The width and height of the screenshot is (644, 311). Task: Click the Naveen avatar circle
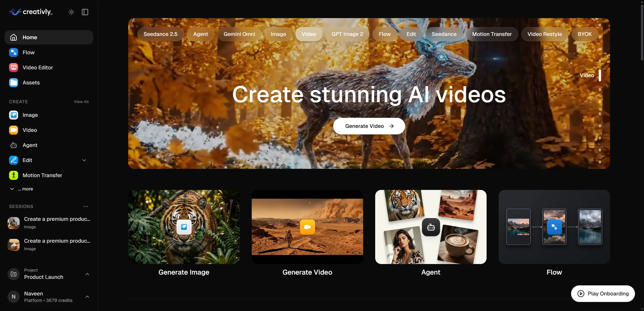click(14, 296)
